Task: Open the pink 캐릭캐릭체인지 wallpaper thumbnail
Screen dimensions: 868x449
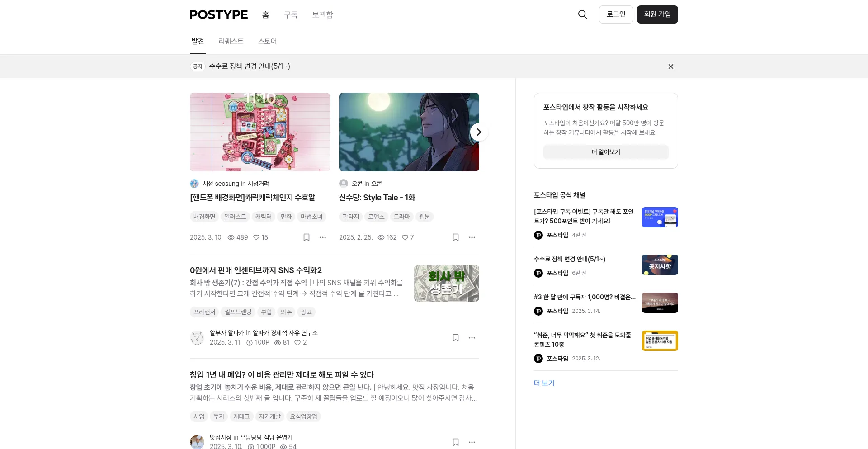Action: (260, 132)
